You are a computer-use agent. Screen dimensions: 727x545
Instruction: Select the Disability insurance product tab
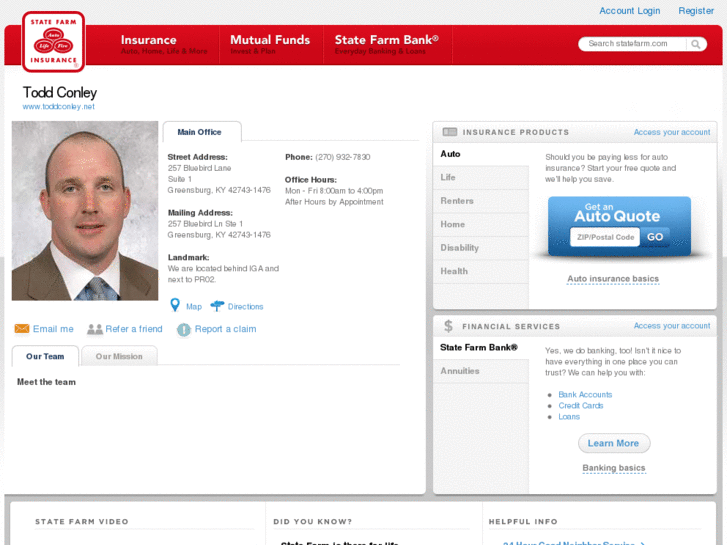pos(481,248)
